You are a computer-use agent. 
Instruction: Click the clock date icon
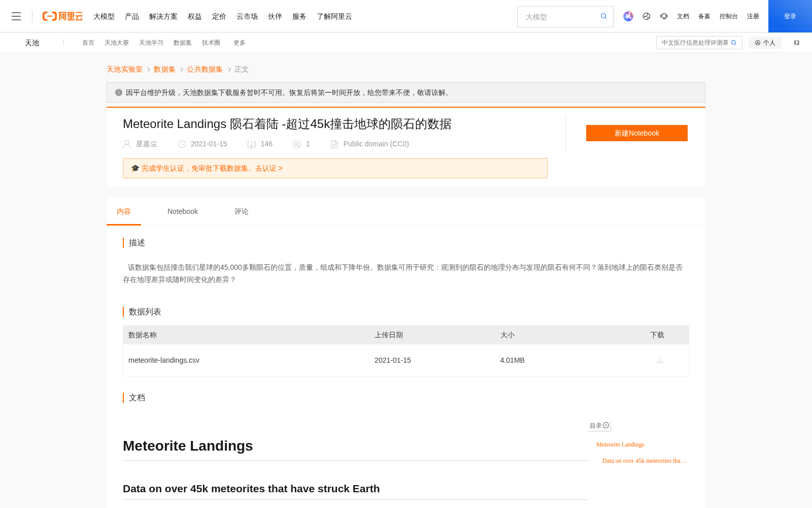[182, 144]
